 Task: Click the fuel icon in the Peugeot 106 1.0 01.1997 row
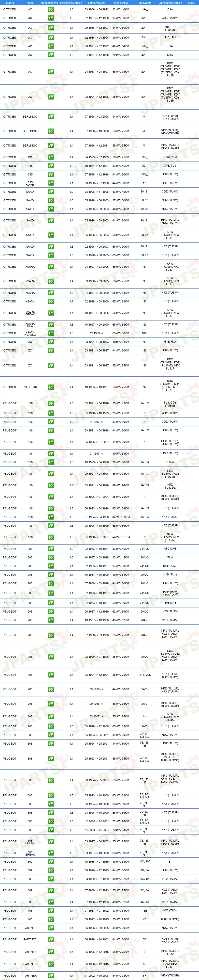(x=51, y=422)
